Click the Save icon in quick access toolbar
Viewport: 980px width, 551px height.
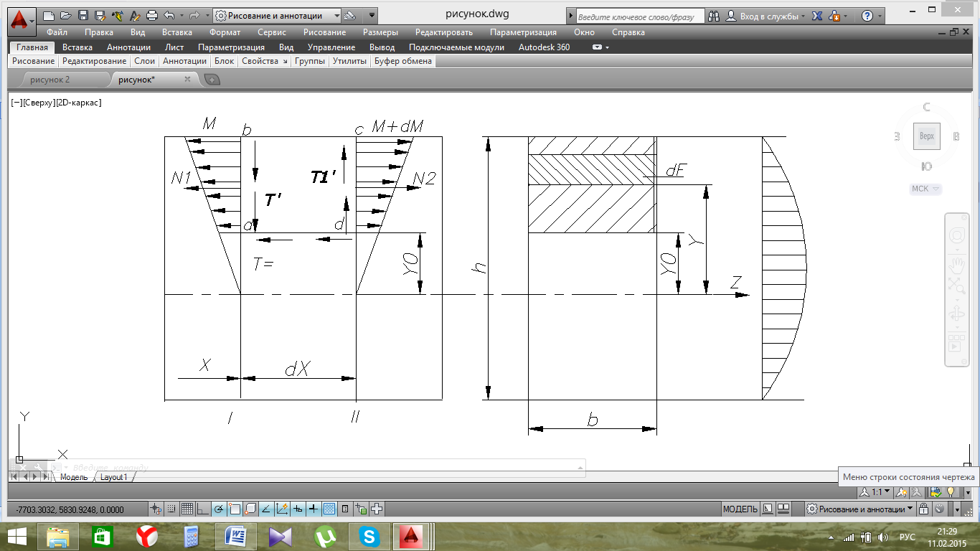click(x=83, y=16)
